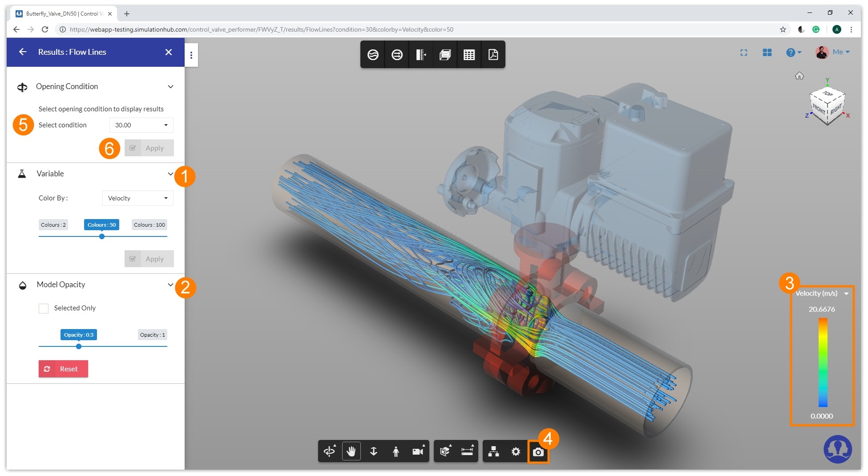Activate the orbit rotation tool
Image resolution: width=868 pixels, height=476 pixels.
click(329, 451)
